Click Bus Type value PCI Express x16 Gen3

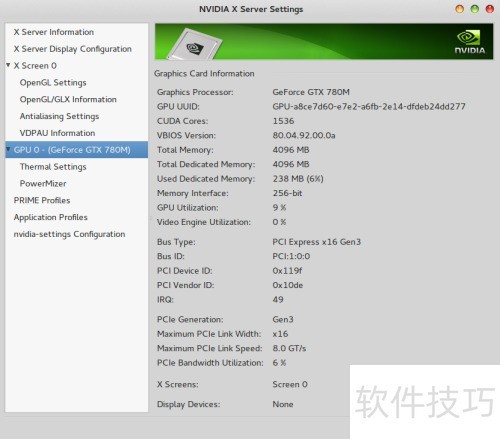pos(317,242)
